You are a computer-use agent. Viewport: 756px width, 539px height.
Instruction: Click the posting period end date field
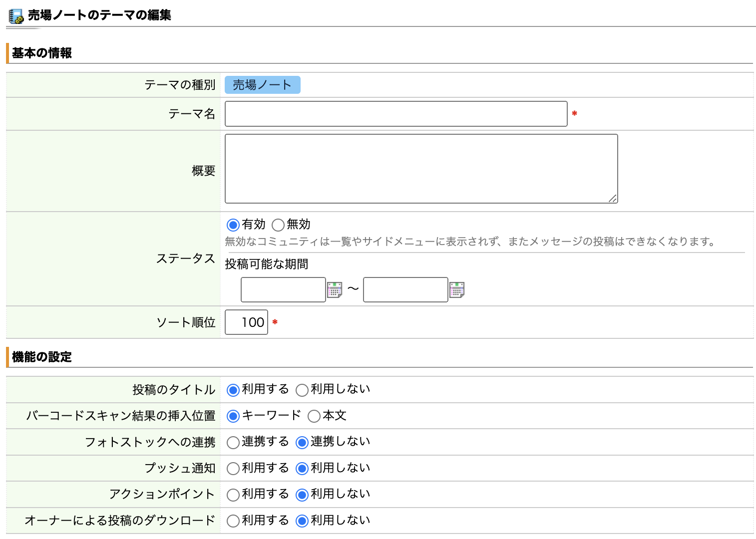click(x=405, y=290)
